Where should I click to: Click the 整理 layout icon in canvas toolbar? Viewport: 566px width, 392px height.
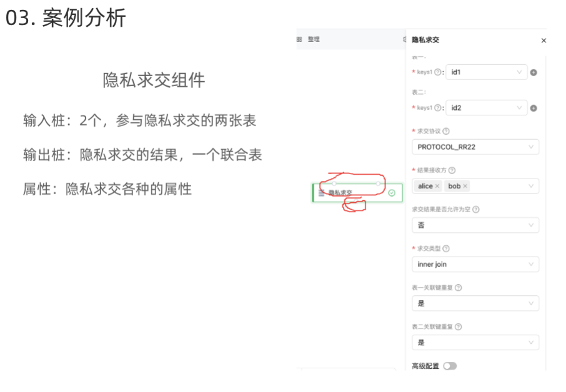pos(299,39)
